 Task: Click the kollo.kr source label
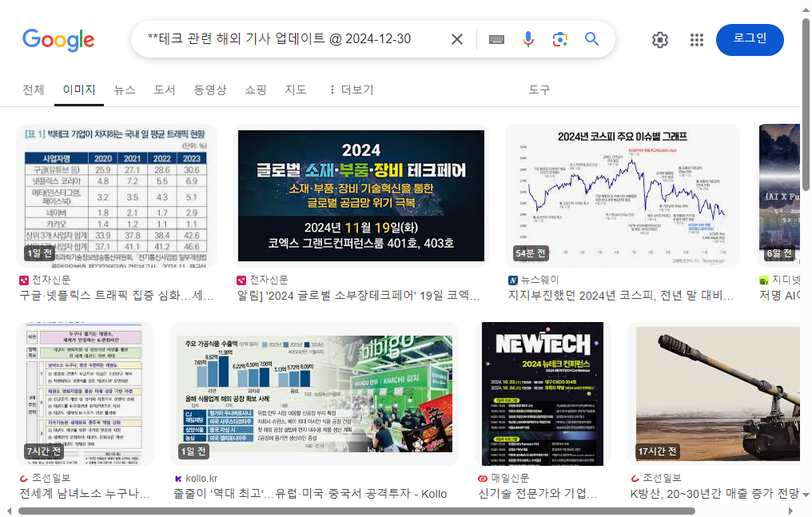click(196, 478)
